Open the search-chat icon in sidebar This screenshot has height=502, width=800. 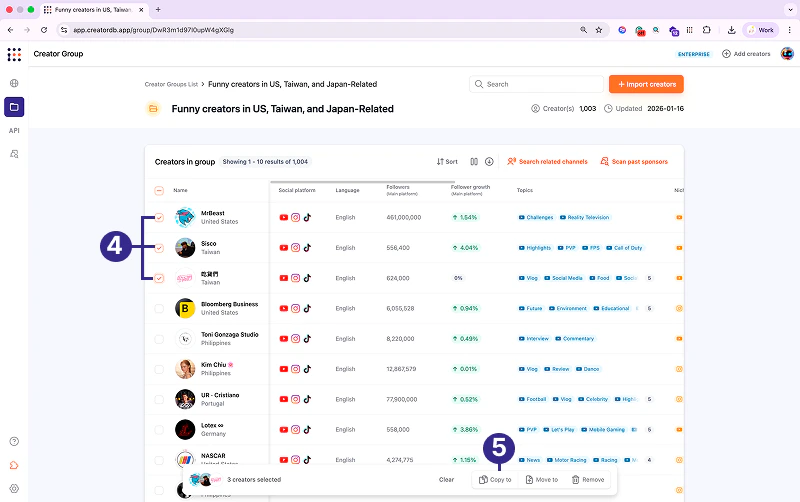click(14, 154)
